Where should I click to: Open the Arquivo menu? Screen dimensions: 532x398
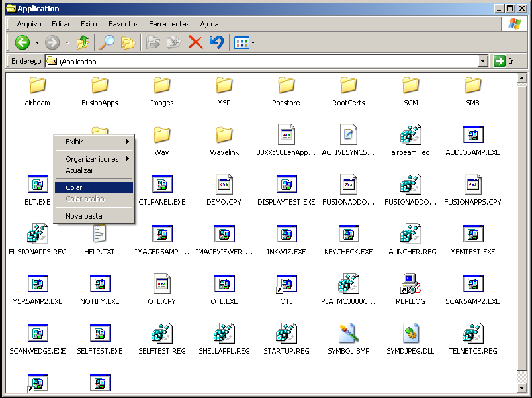tap(29, 24)
